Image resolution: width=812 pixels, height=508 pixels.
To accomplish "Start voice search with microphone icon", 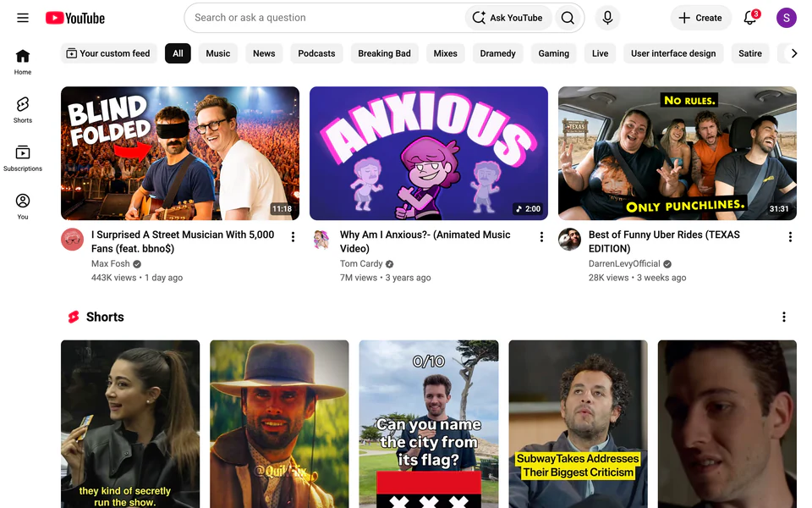I will tap(607, 18).
